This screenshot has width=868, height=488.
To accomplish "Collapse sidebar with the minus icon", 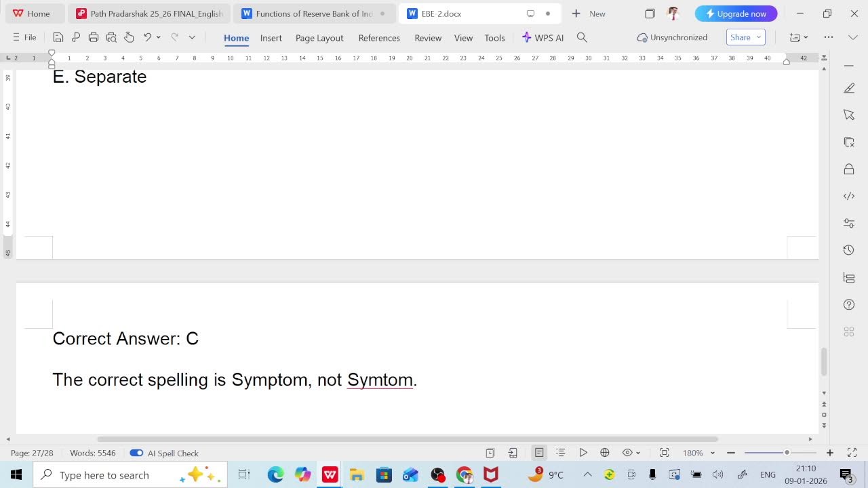I will [x=849, y=65].
